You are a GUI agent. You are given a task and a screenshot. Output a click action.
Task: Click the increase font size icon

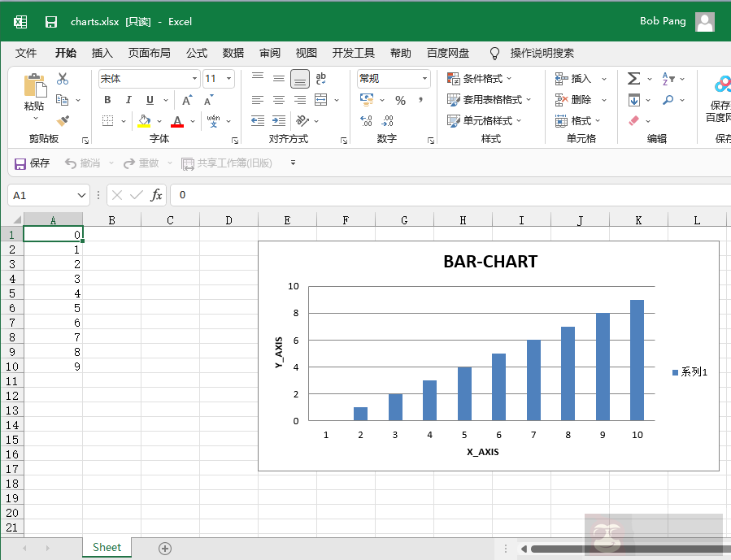click(187, 100)
